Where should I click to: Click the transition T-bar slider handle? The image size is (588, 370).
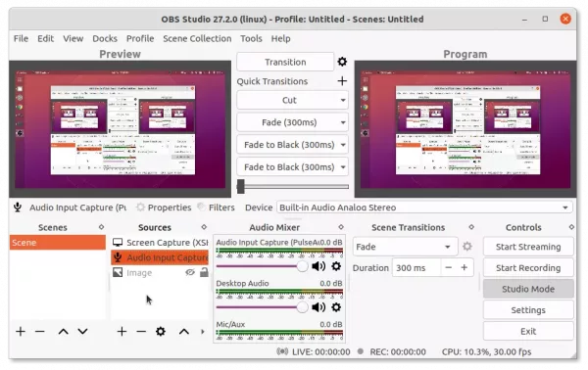click(x=241, y=186)
